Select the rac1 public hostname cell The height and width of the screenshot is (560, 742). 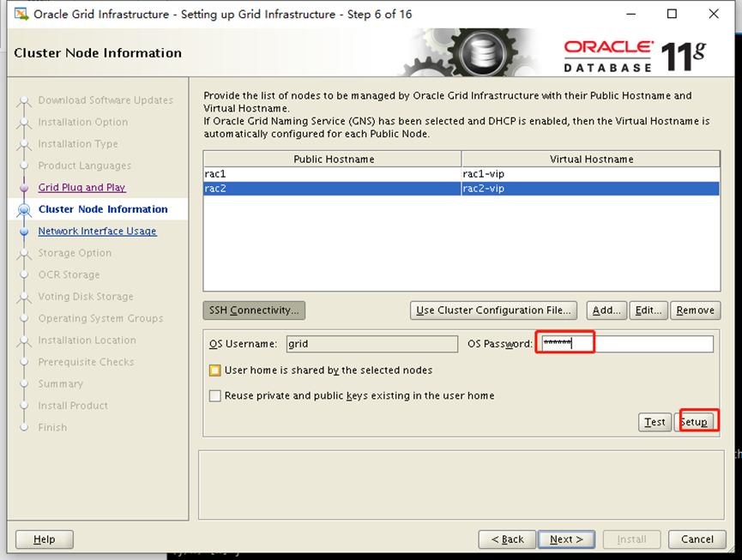332,174
